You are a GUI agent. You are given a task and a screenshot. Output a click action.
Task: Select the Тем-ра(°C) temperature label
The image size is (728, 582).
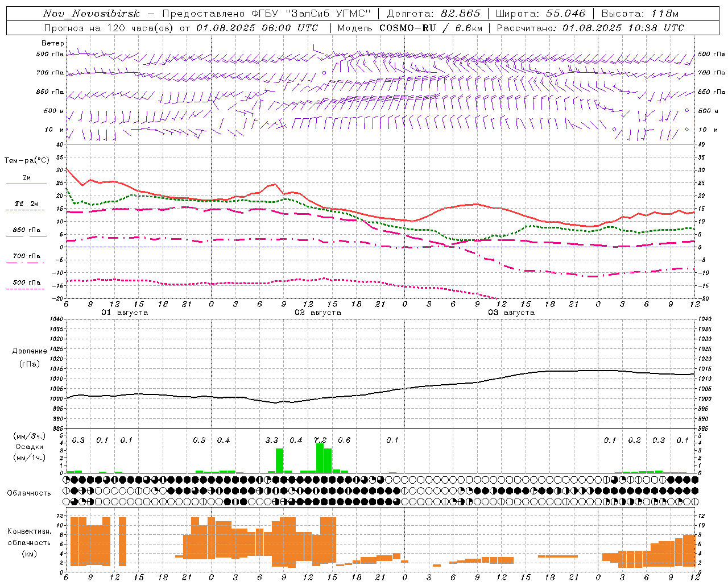tap(27, 161)
